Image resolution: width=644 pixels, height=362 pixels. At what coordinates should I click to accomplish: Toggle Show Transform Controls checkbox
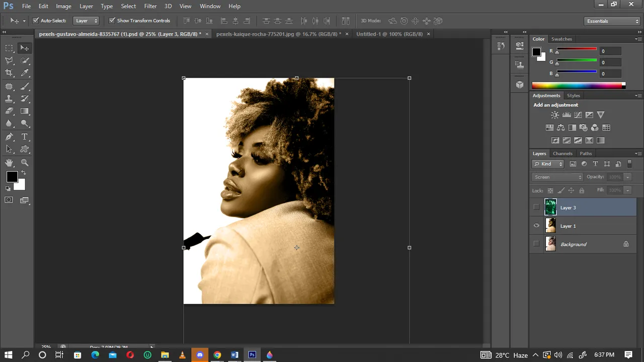point(112,21)
